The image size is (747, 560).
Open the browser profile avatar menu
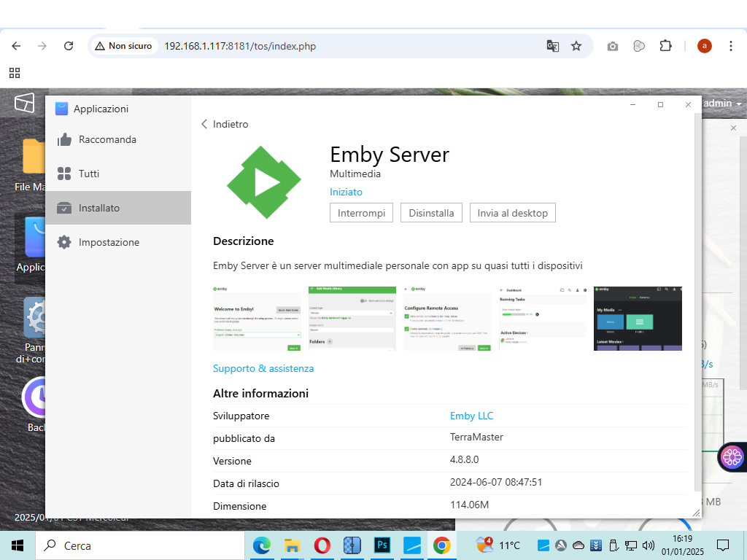coord(704,45)
